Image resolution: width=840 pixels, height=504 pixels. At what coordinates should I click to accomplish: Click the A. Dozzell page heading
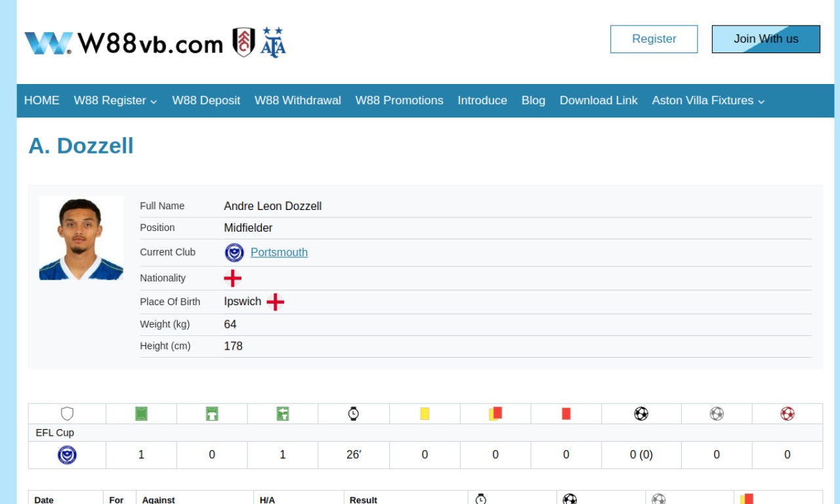click(x=81, y=146)
